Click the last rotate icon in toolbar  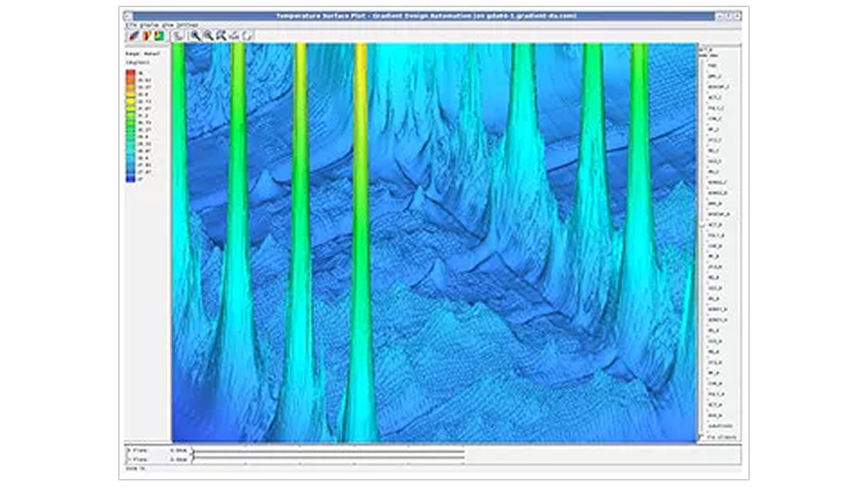pyautogui.click(x=247, y=36)
